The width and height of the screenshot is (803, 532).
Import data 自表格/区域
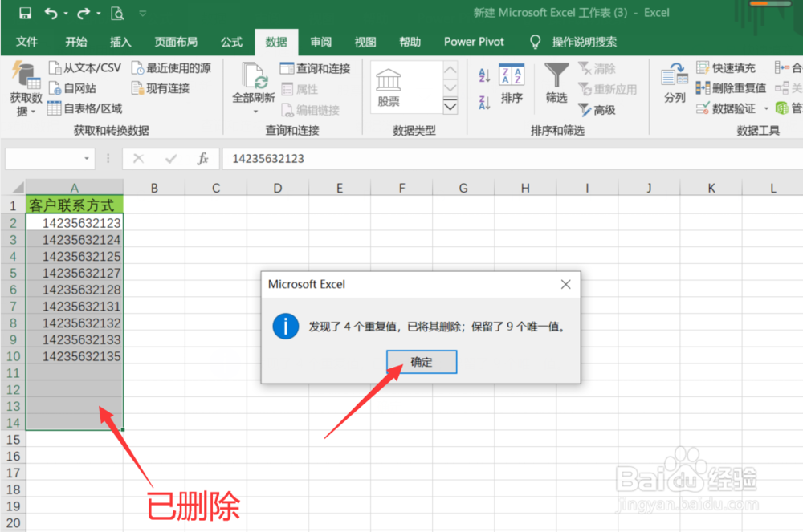click(x=85, y=108)
